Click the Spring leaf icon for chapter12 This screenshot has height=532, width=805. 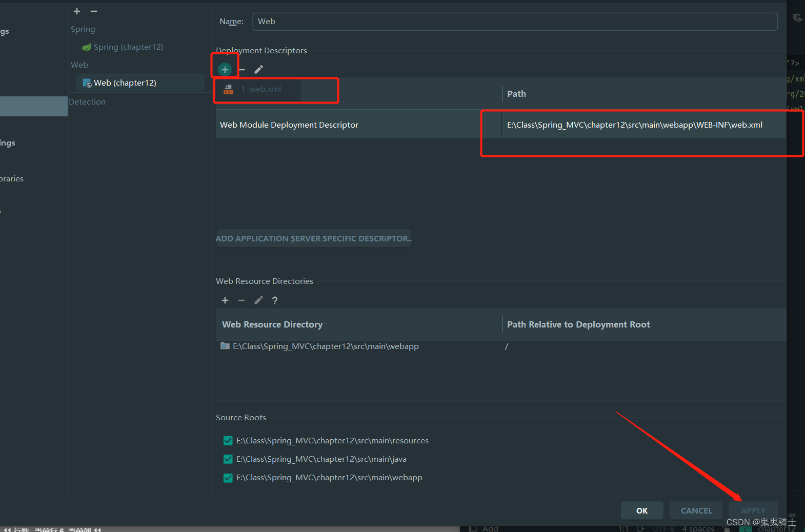87,47
